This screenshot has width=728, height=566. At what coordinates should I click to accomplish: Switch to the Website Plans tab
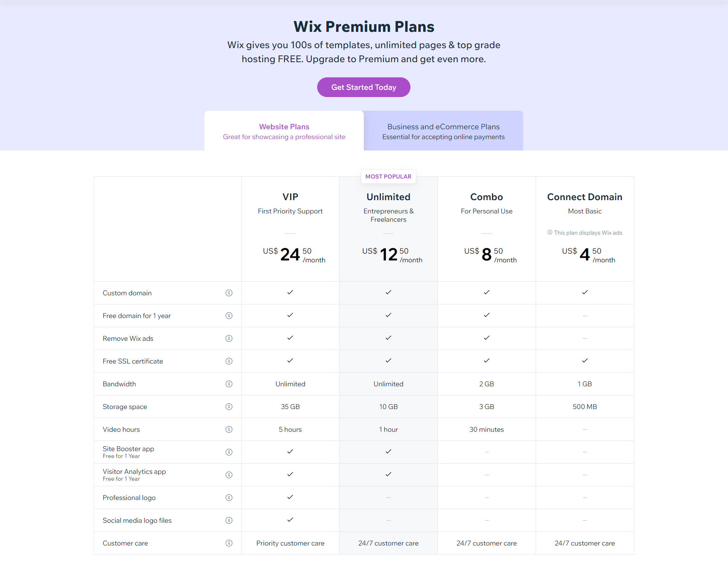[x=284, y=131]
